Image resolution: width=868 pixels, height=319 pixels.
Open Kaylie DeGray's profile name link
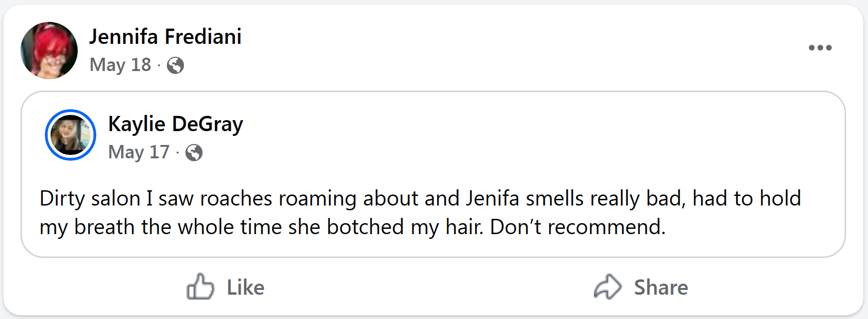tap(175, 124)
